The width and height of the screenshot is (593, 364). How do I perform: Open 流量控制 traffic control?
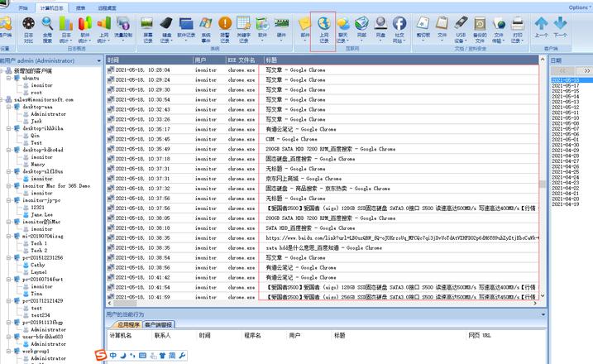[123, 27]
